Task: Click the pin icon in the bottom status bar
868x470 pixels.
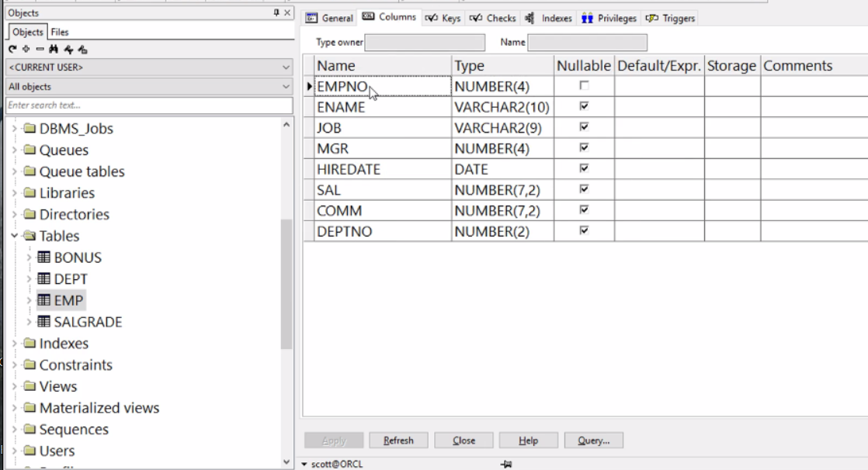Action: point(506,465)
